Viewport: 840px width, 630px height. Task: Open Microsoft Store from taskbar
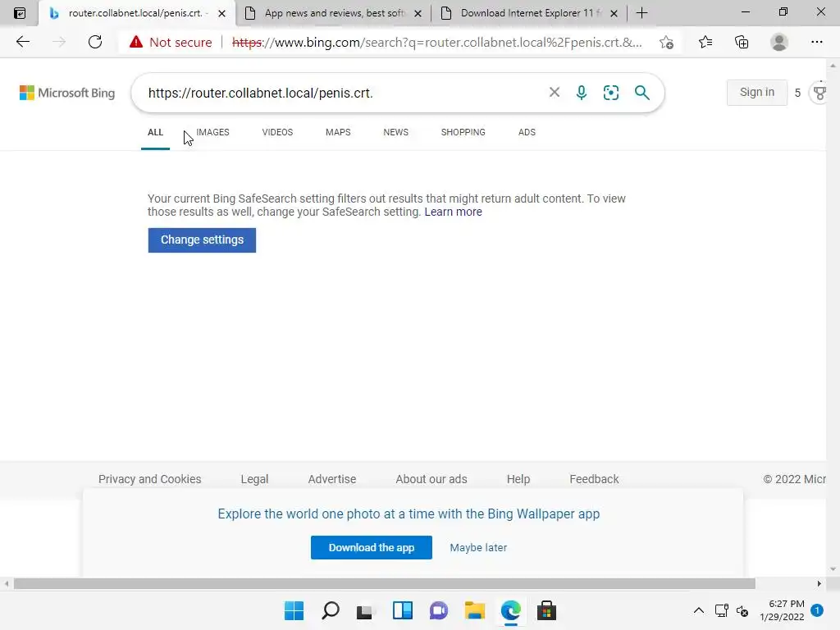click(x=546, y=610)
